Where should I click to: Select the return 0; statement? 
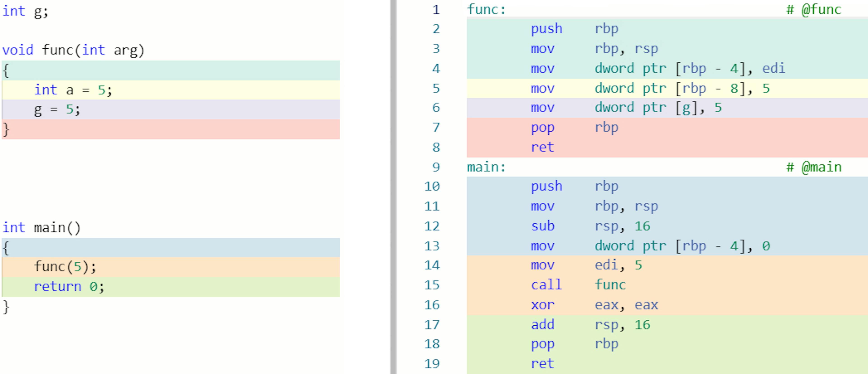(69, 286)
